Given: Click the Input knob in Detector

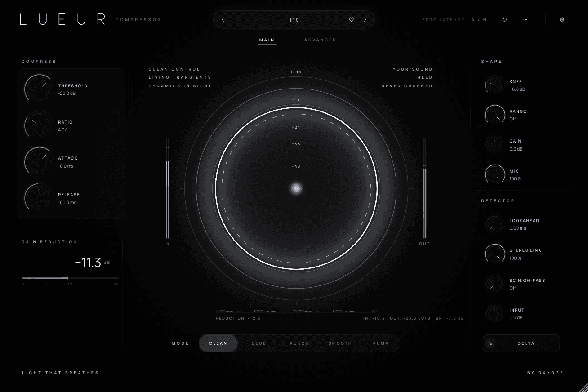Looking at the screenshot, I should (494, 313).
